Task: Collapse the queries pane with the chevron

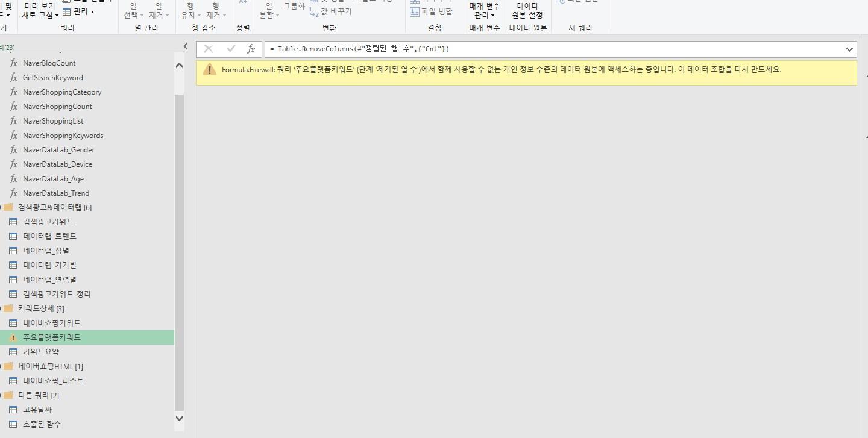Action: (185, 46)
